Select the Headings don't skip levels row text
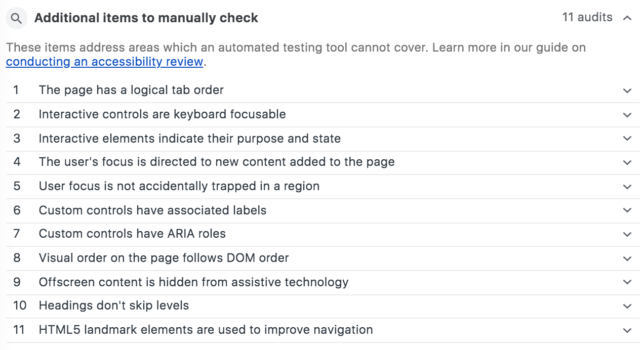644x350 pixels. [x=113, y=306]
